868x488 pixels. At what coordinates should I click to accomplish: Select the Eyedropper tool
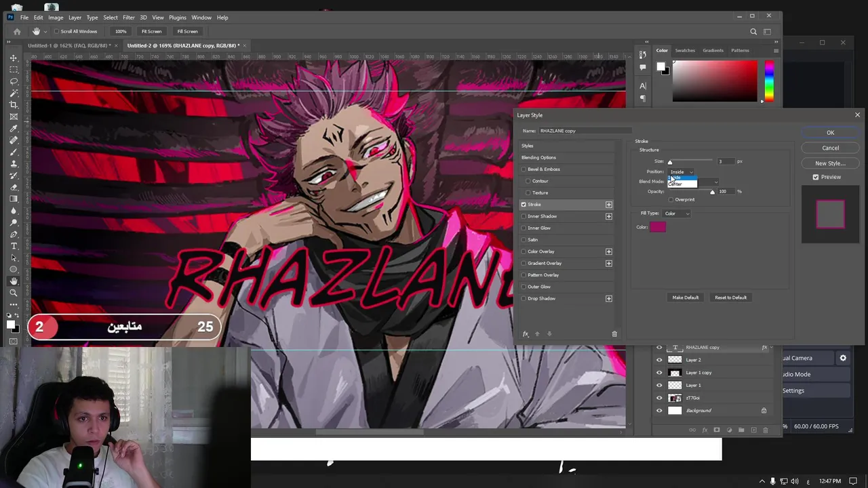[x=14, y=128]
